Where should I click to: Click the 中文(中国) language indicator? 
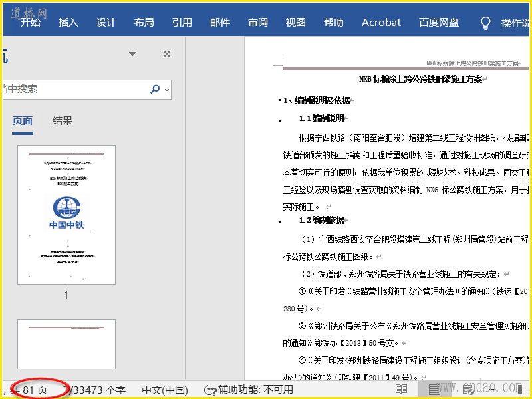point(165,390)
